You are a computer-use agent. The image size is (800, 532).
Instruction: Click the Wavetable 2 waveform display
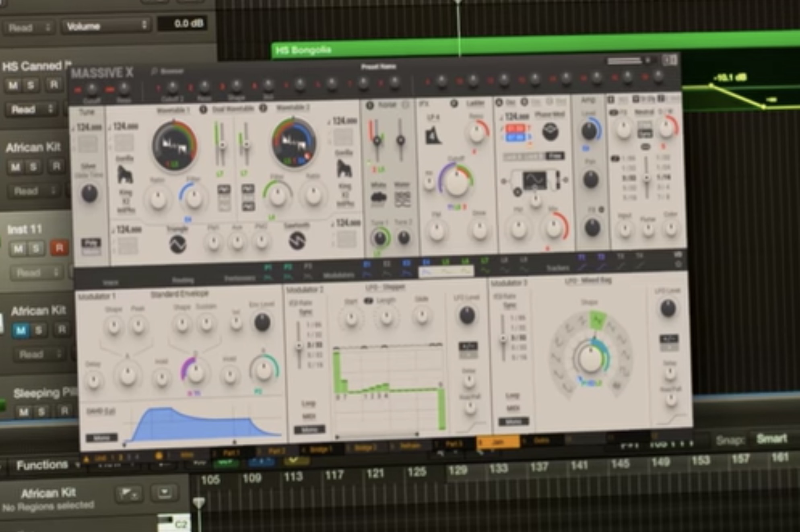click(x=293, y=142)
